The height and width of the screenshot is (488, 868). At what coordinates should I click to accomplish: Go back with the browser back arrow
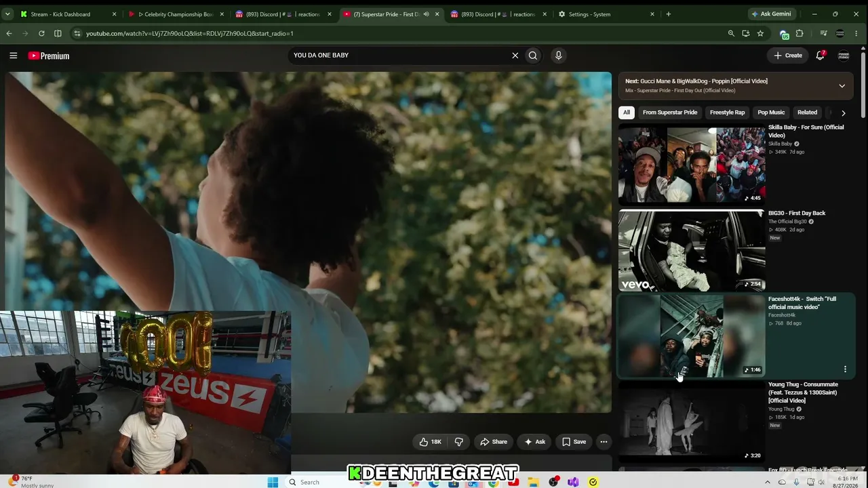click(x=9, y=33)
